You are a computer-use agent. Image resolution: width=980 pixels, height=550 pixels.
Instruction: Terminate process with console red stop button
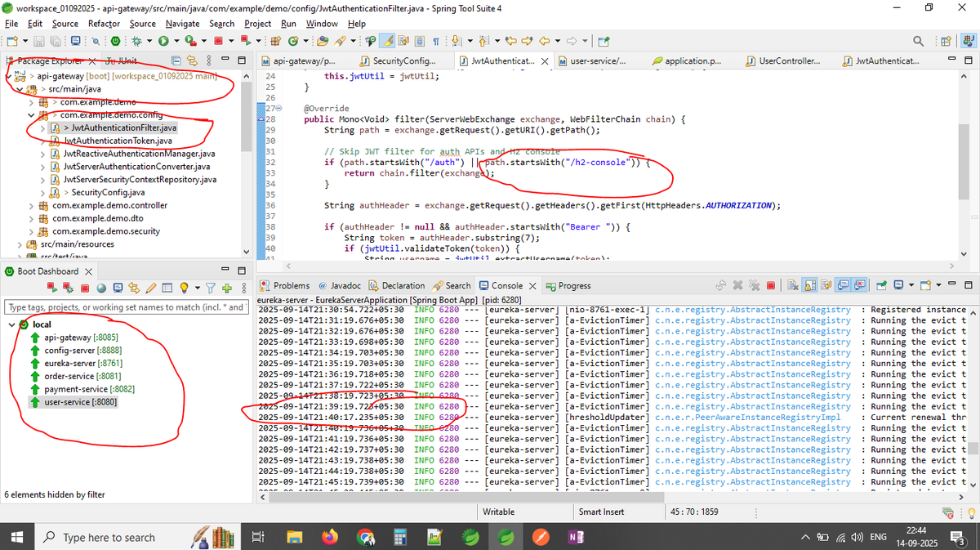click(x=771, y=286)
